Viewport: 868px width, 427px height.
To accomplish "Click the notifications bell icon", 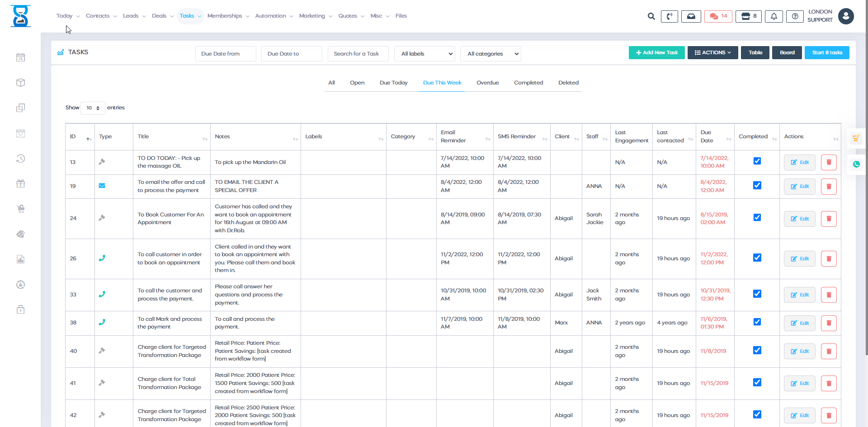I will click(774, 16).
